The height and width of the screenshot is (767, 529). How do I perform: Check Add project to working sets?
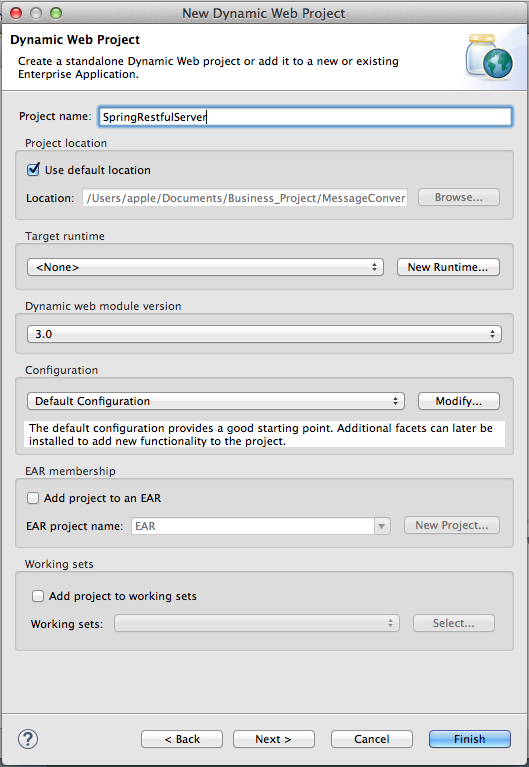click(38, 596)
